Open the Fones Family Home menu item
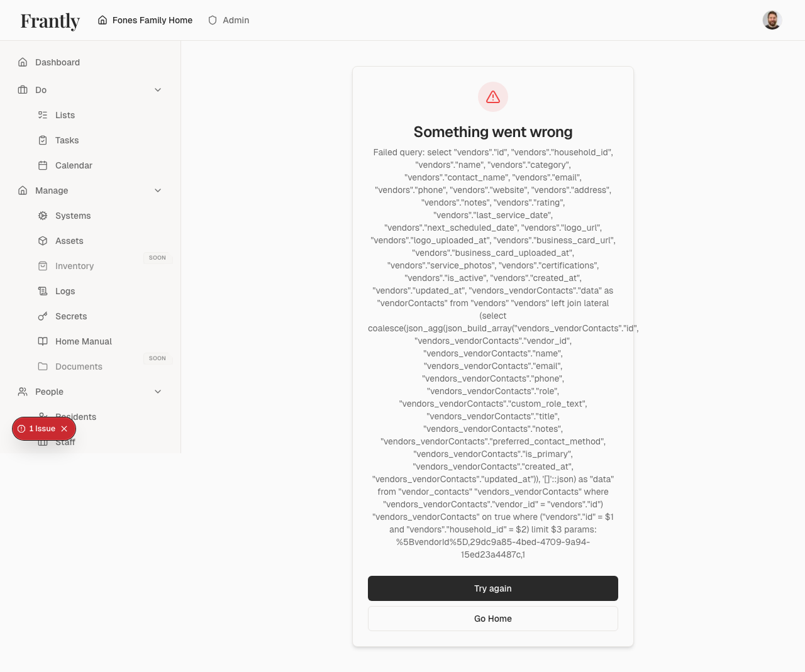Screen dimensions: 805x672 145,20
